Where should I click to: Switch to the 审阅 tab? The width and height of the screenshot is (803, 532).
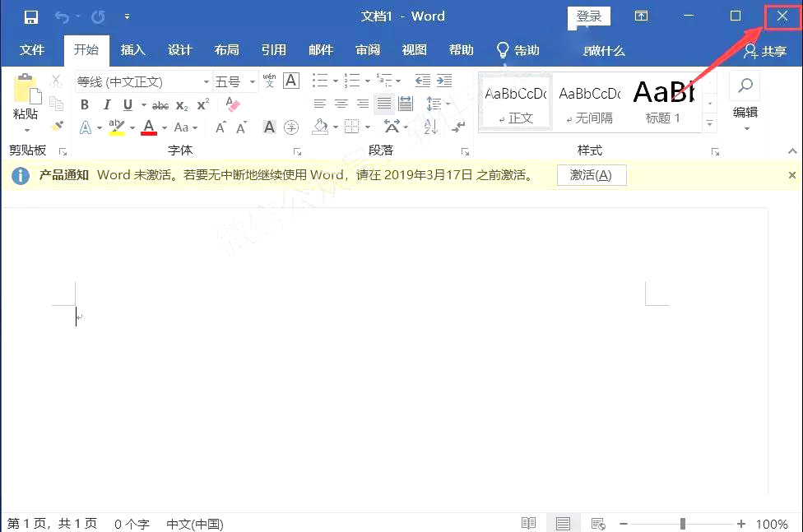click(x=368, y=50)
